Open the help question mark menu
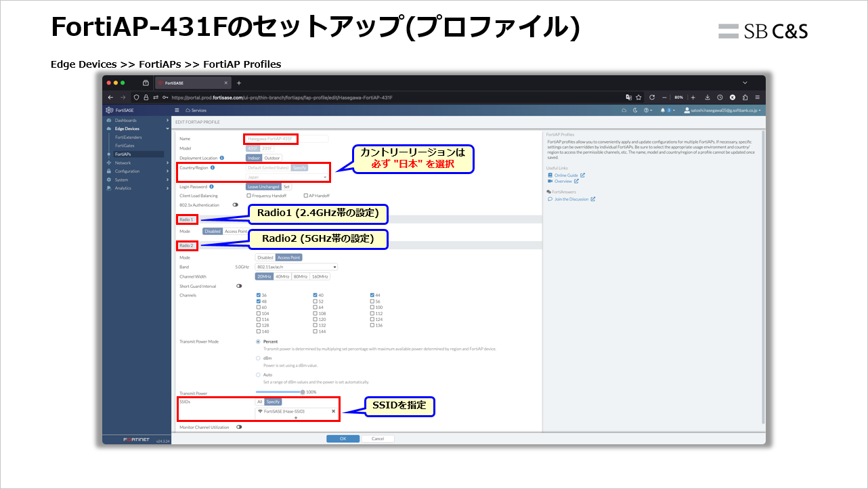Image resolution: width=868 pixels, height=489 pixels. click(x=647, y=110)
